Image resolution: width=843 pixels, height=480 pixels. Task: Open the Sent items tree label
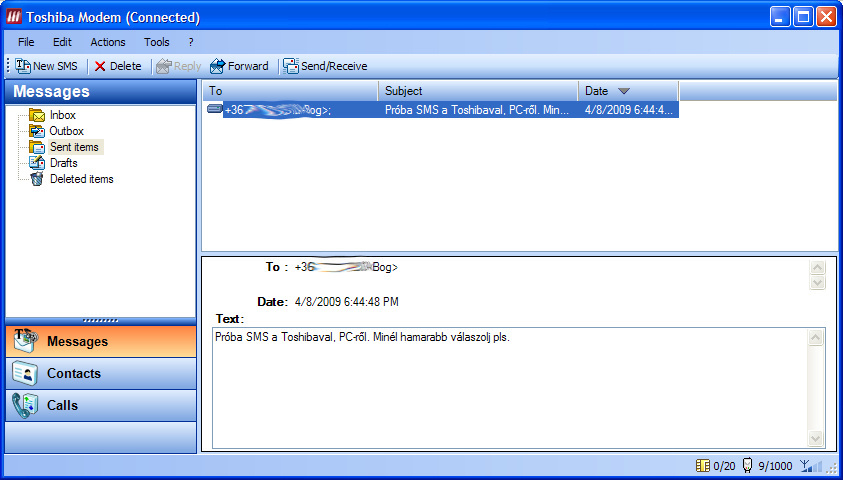click(75, 147)
